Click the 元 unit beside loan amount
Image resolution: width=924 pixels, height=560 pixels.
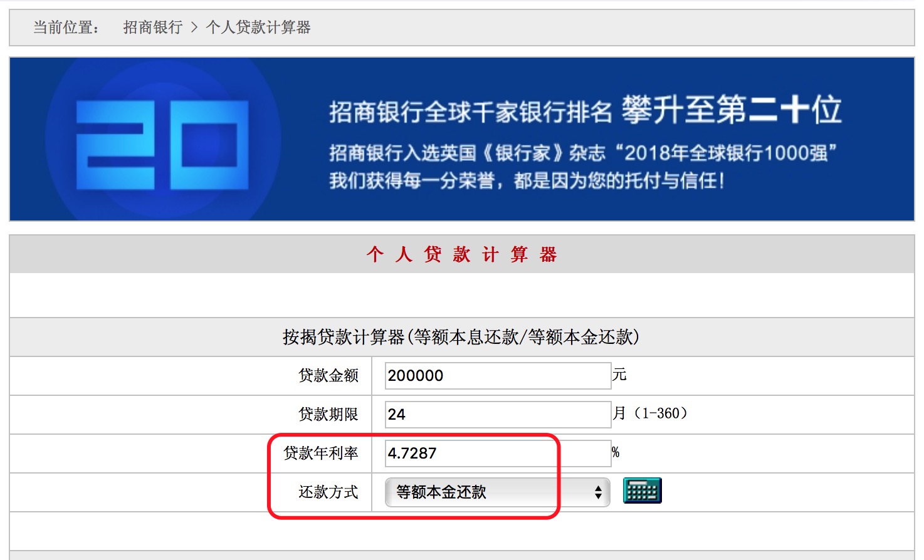pyautogui.click(x=619, y=375)
